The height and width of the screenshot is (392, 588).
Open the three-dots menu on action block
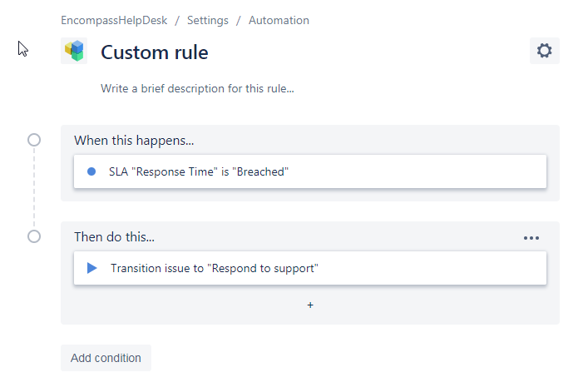tap(531, 237)
